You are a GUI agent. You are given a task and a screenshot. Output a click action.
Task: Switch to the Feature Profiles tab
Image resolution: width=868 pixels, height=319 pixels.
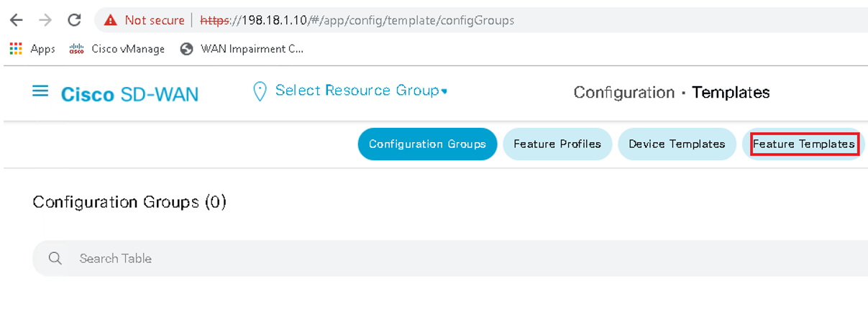tap(557, 144)
